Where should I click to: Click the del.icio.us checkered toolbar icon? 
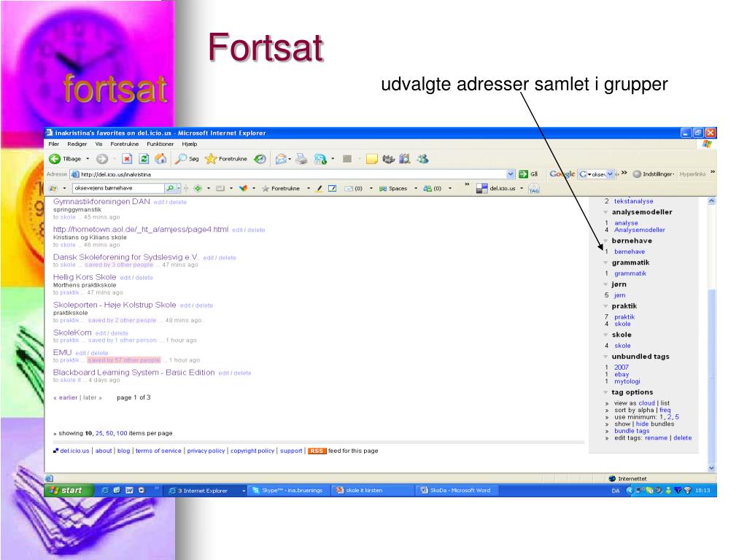point(481,189)
